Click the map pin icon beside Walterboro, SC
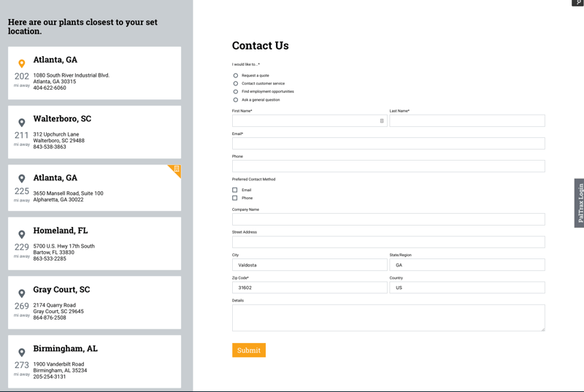Image resolution: width=584 pixels, height=392 pixels. click(22, 123)
